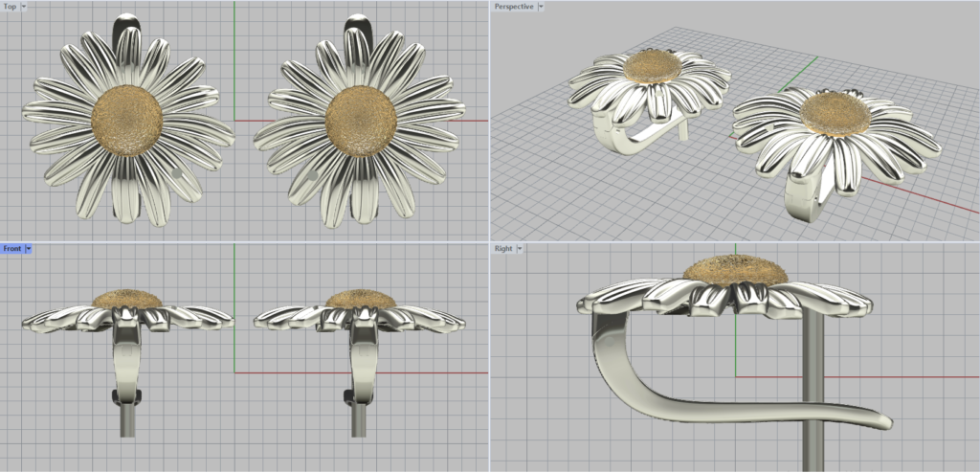Viewport: 980px width, 473px height.
Task: Click the Right viewport title label
Action: tap(503, 249)
